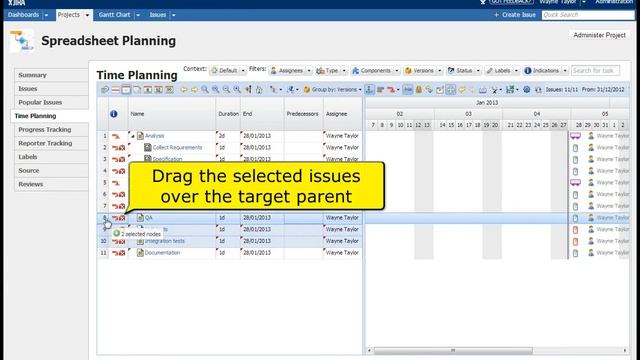
Task: Click the scrollbar's right arrow under the Gantt
Action: [624, 351]
